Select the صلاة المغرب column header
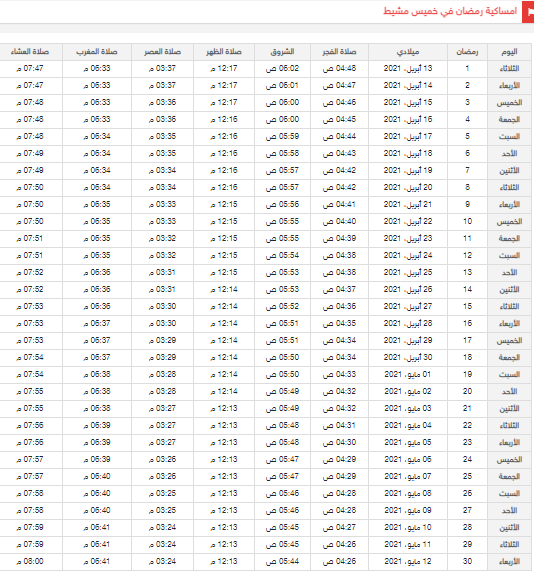534x578 pixels. point(97,52)
